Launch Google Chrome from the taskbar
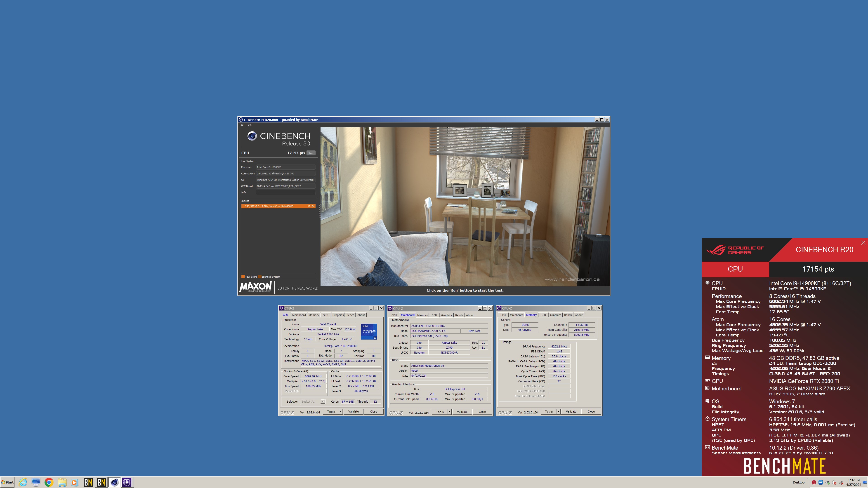The height and width of the screenshot is (488, 868). 49,482
